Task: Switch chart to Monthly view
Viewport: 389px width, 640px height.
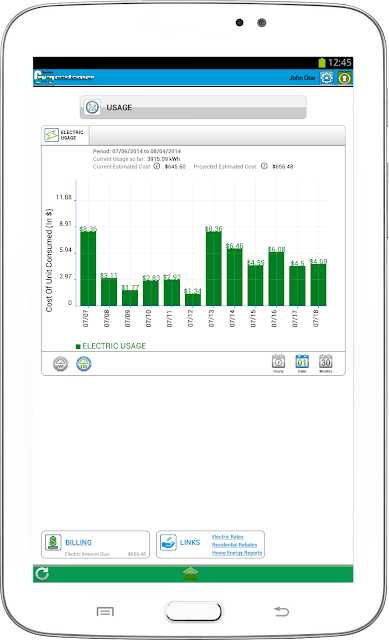Action: 325,363
